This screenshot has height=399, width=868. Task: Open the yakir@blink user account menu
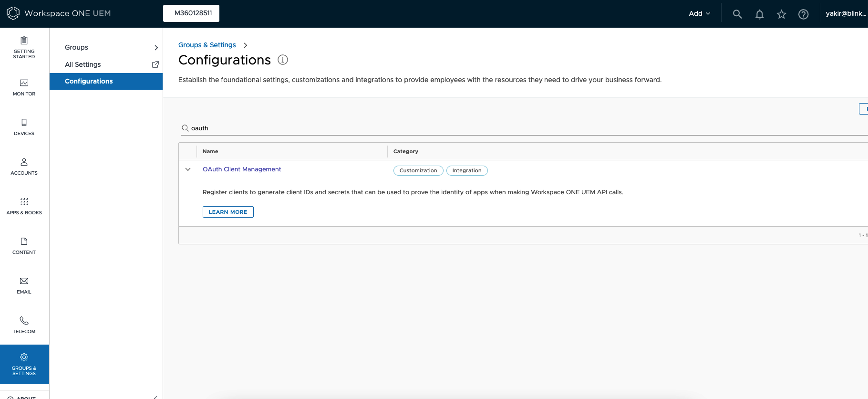pos(846,13)
